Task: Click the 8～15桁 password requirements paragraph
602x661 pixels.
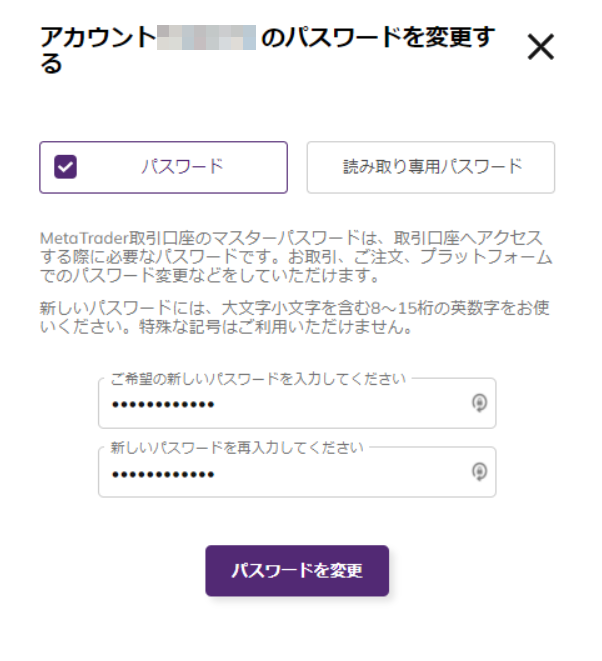Action: (295, 317)
